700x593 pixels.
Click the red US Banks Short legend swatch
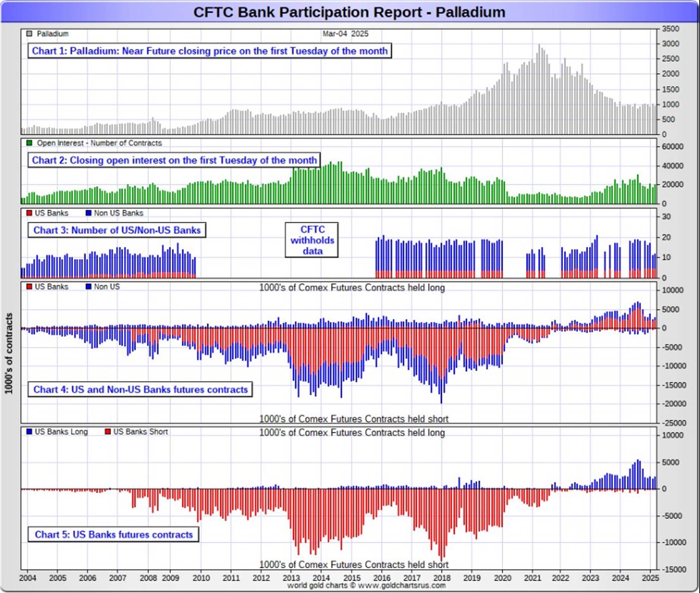107,432
